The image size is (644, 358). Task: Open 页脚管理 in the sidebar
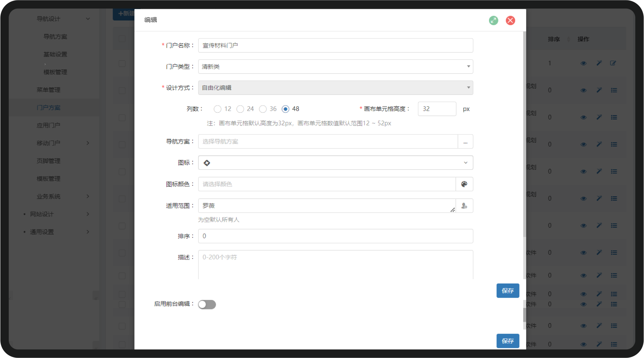[49, 161]
